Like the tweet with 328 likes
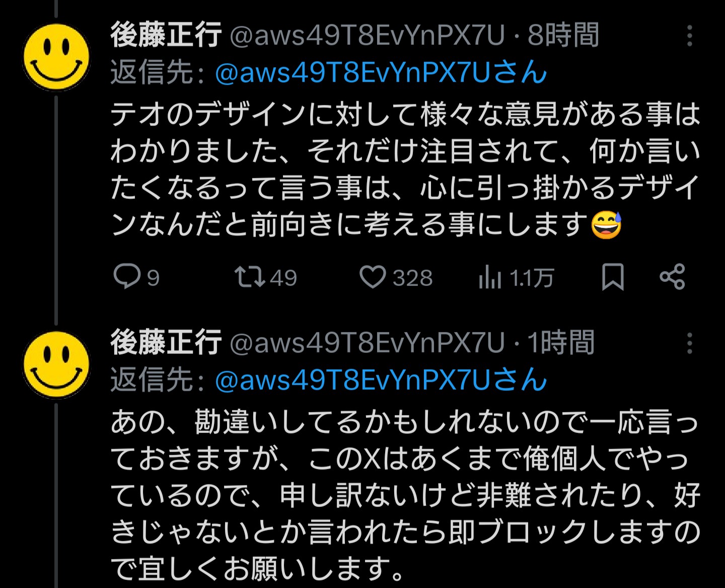 373,277
